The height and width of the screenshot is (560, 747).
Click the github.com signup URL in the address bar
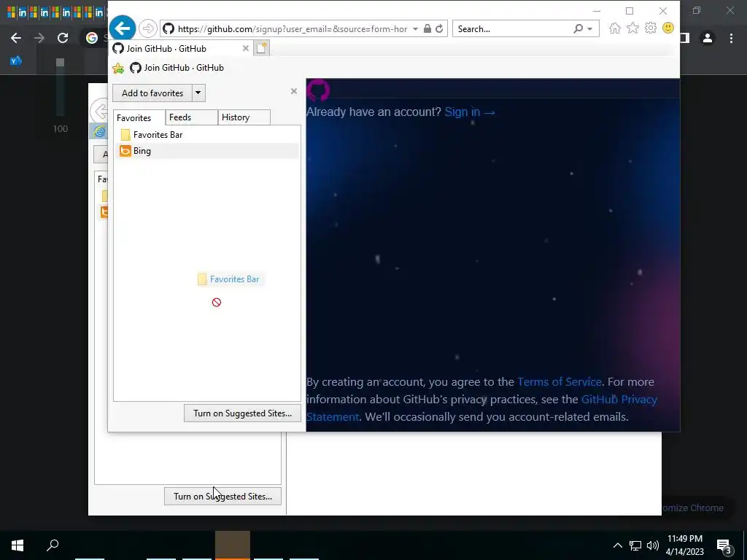point(293,29)
